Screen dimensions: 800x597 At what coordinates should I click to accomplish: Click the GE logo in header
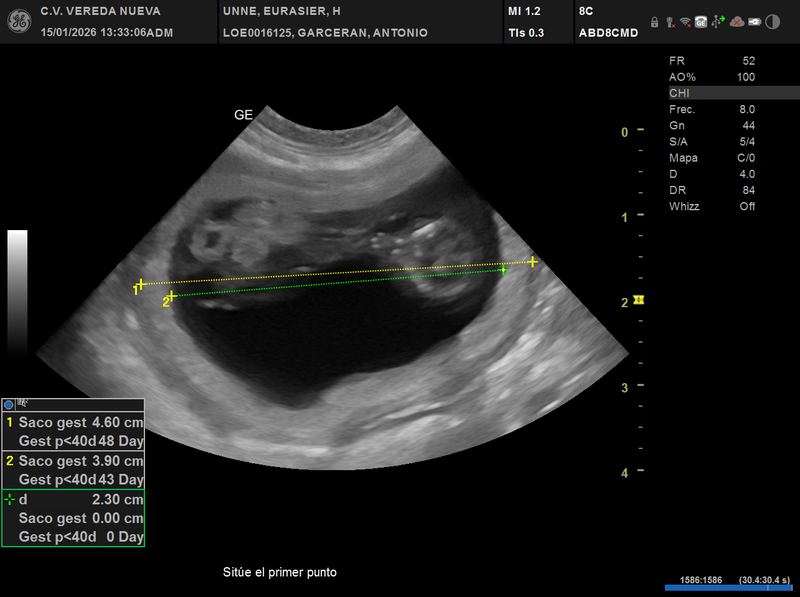coord(17,20)
